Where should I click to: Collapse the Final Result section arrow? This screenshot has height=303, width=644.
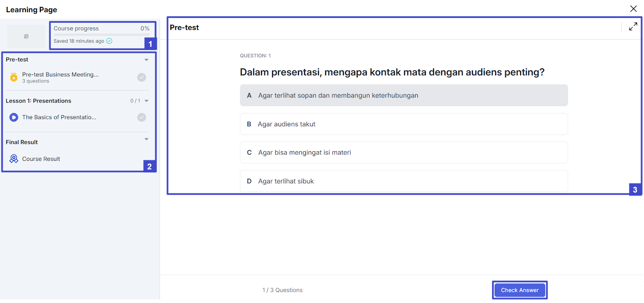click(147, 139)
